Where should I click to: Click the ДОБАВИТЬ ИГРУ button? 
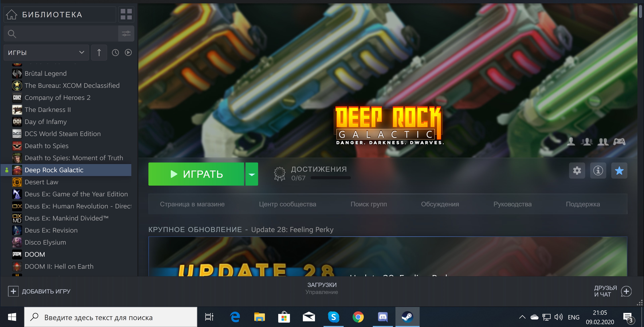pyautogui.click(x=39, y=291)
